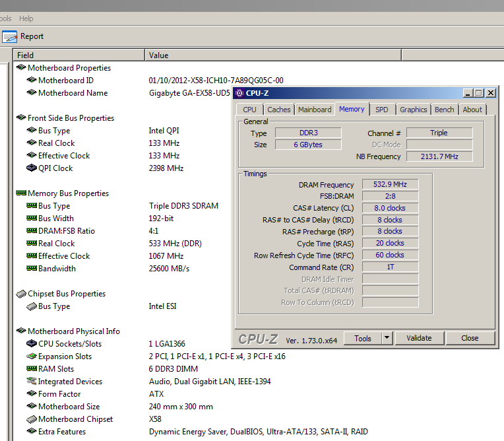The height and width of the screenshot is (441, 504).
Task: Click the CAS# Latency value 8.0 clocks
Action: (390, 208)
